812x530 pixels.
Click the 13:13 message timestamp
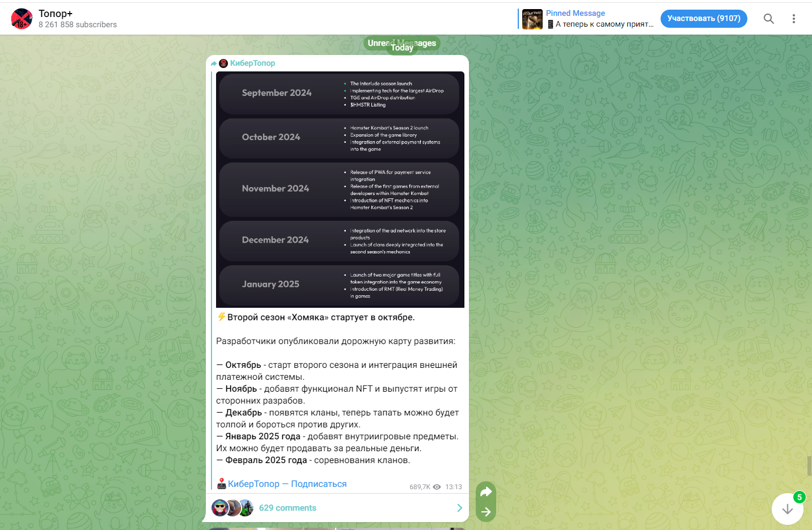point(454,487)
